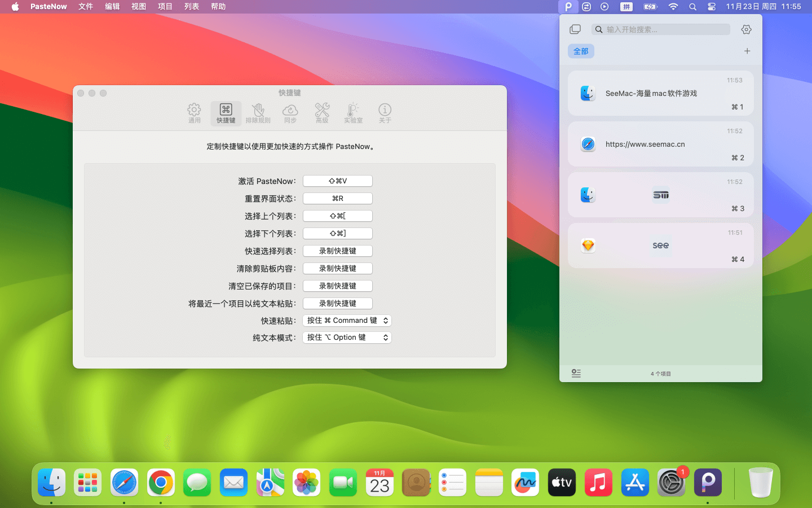This screenshot has width=812, height=508.
Task: Record shortcut for 快速选择列表
Action: click(x=337, y=251)
